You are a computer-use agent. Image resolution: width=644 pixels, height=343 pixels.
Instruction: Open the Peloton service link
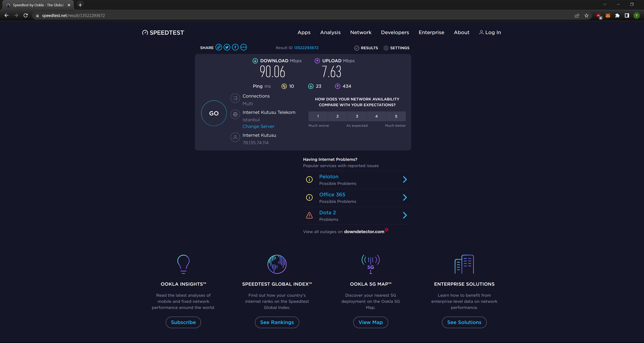pyautogui.click(x=329, y=176)
